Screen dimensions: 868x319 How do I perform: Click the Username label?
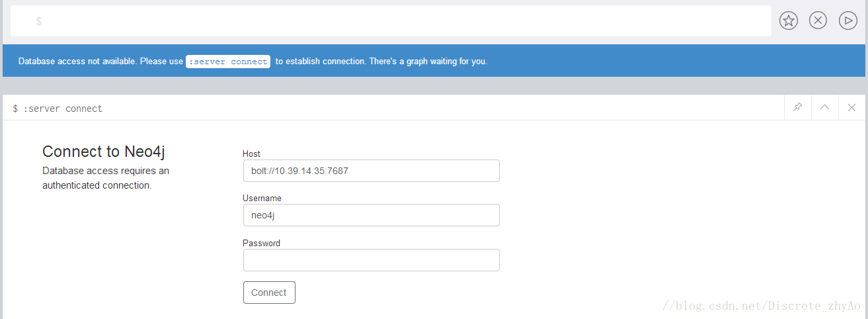coord(262,198)
